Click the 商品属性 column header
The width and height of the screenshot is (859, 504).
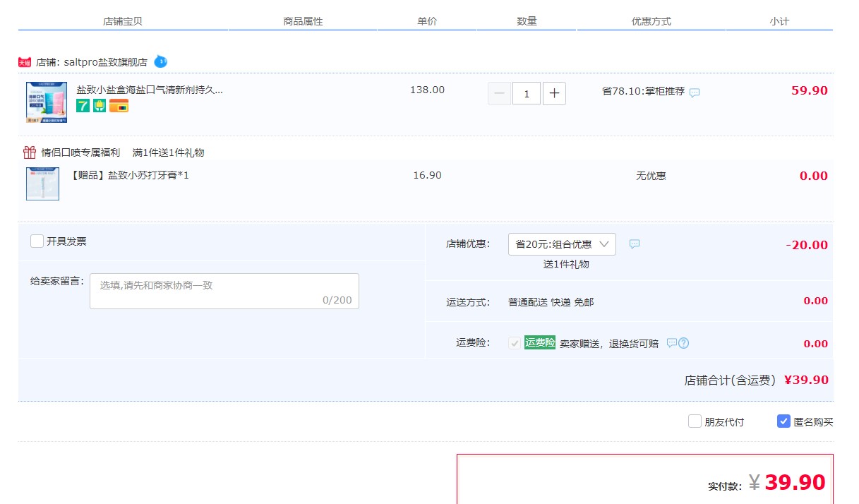[303, 21]
